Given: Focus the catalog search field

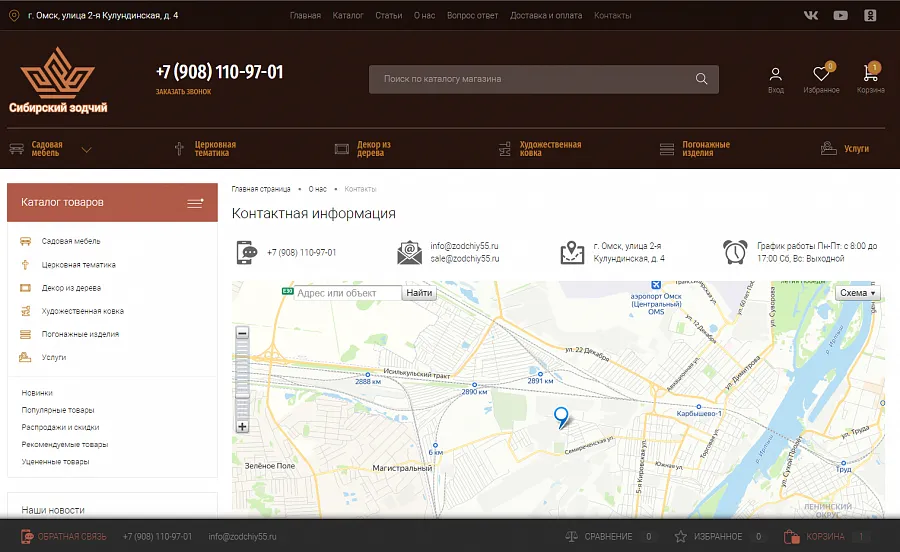Looking at the screenshot, I should click(x=544, y=79).
